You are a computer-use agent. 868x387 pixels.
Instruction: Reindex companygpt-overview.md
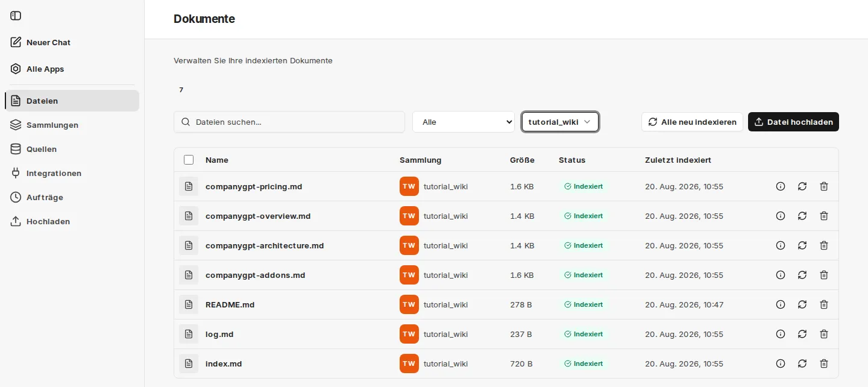tap(802, 216)
